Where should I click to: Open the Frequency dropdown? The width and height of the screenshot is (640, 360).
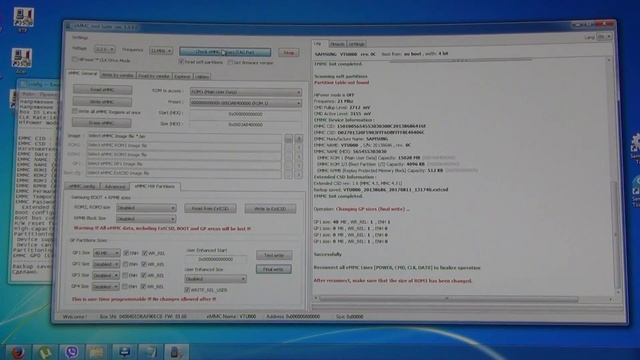[x=161, y=51]
